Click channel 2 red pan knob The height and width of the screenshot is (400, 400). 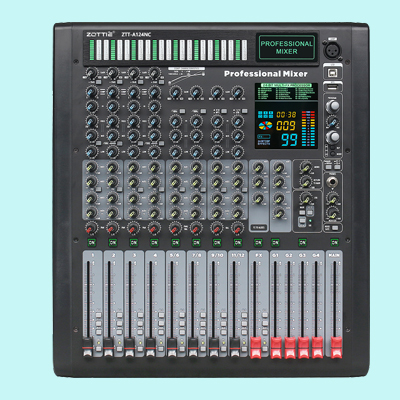tap(112, 228)
